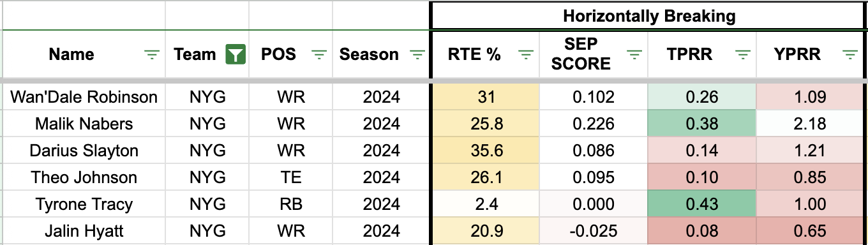Viewport: 868px width, 245px height.
Task: Click Tyrone Tracy's TPRR cell 0.43
Action: tap(702, 204)
